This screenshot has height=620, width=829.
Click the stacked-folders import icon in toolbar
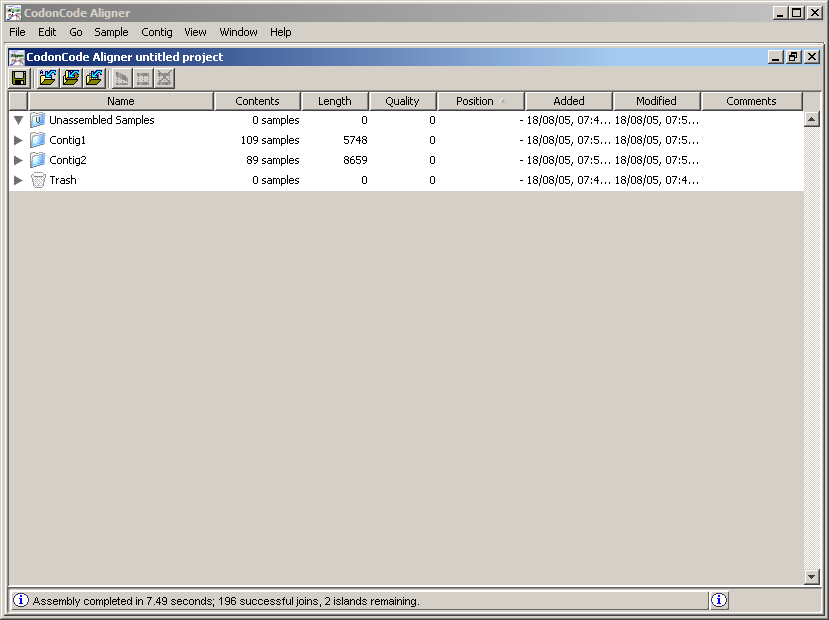click(x=71, y=79)
